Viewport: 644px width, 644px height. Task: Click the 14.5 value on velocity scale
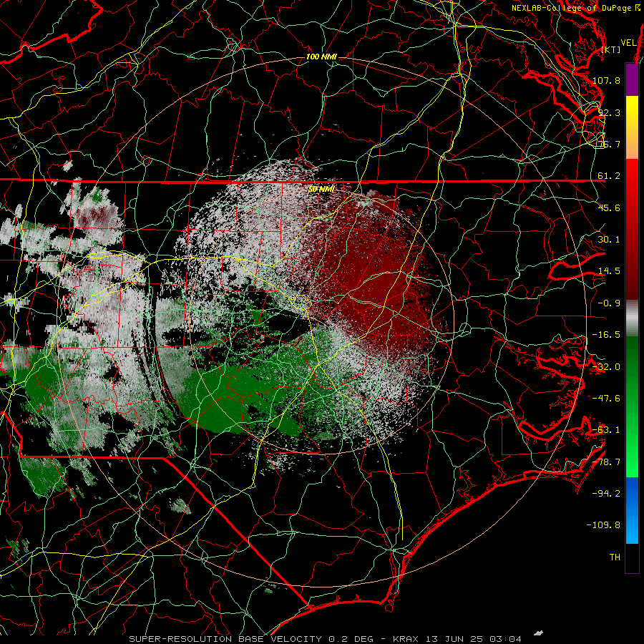click(609, 271)
